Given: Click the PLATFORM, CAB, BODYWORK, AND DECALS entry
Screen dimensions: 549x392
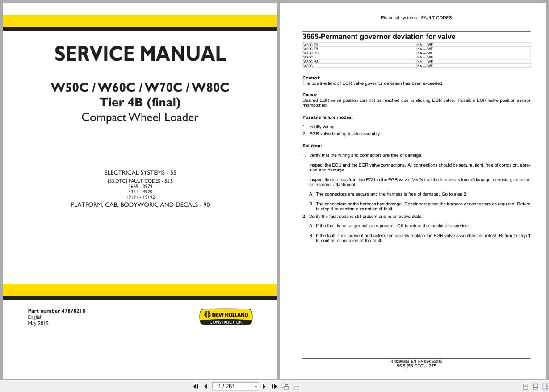Looking at the screenshot, I should 140,204.
